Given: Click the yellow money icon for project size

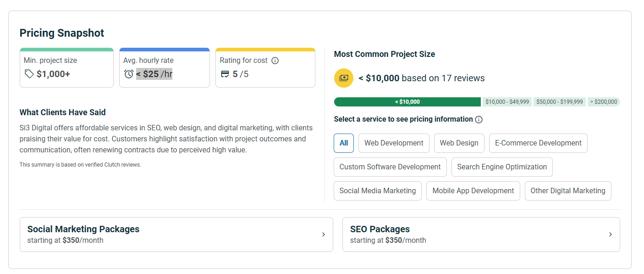Looking at the screenshot, I should pyautogui.click(x=344, y=78).
